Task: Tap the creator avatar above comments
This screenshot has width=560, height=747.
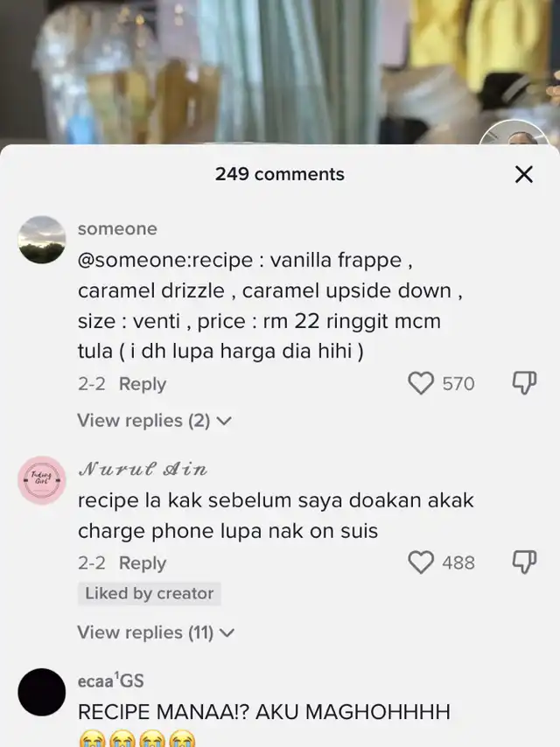Action: click(514, 132)
